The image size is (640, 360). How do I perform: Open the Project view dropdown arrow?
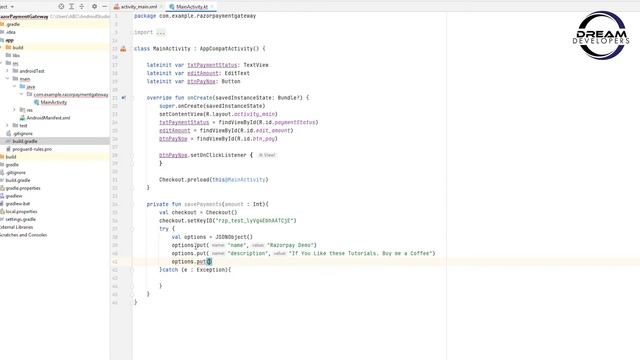[x=12, y=7]
